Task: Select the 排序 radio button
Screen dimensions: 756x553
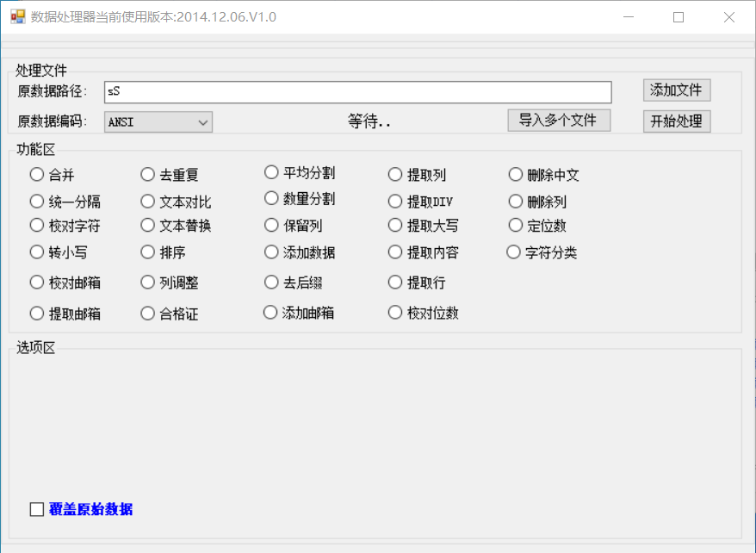Action: point(147,252)
